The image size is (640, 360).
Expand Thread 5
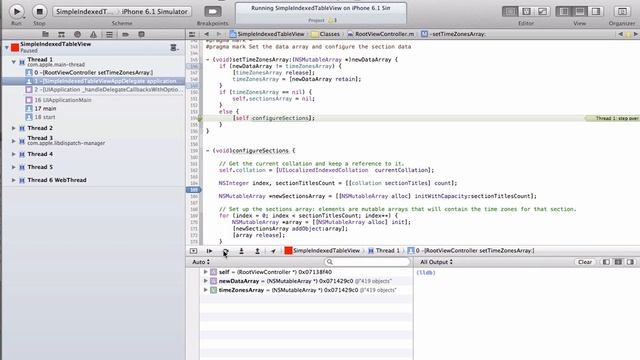[x=14, y=167]
